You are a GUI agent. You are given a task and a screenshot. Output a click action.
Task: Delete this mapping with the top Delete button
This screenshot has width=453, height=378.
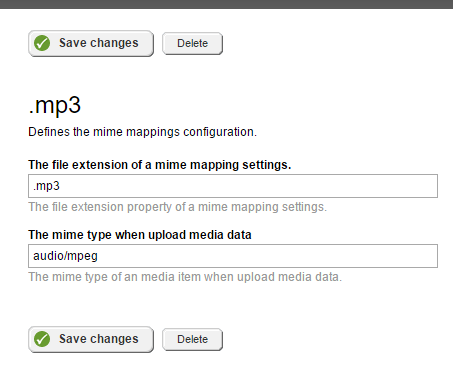[x=192, y=43]
